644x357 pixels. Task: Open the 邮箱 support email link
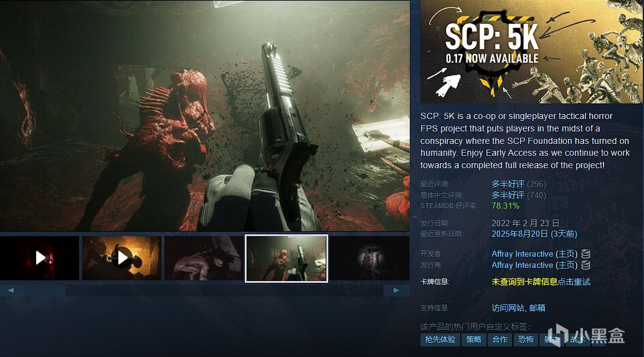537,308
